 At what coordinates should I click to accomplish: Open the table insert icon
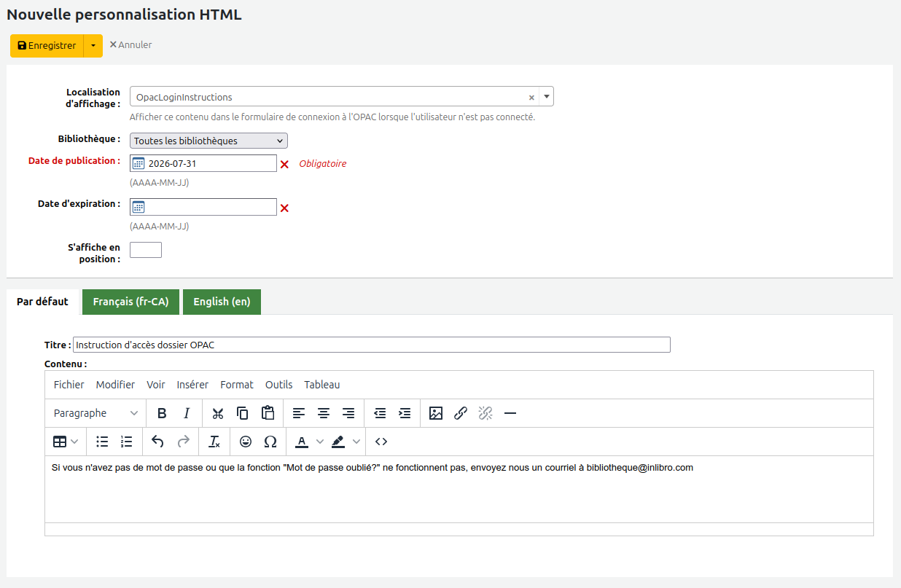tap(60, 442)
